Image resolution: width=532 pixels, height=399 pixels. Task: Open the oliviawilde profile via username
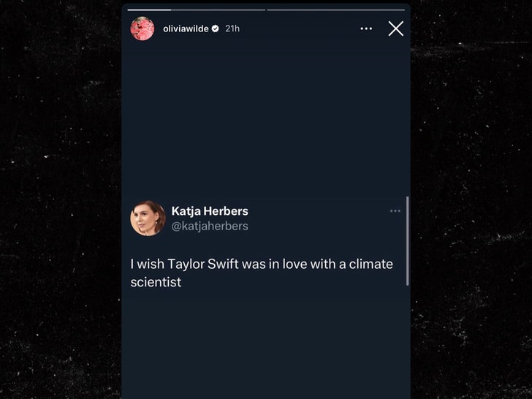click(186, 28)
